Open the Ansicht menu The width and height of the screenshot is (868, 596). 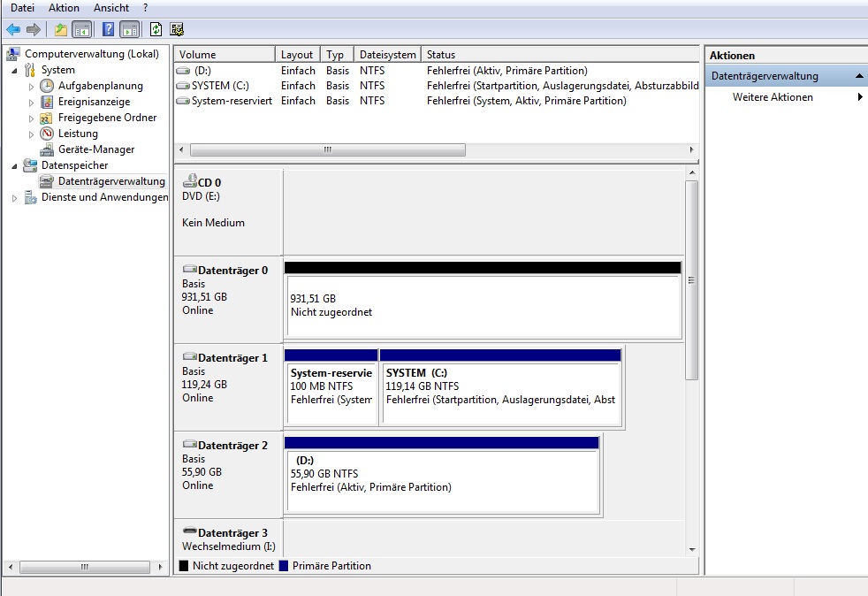[111, 8]
